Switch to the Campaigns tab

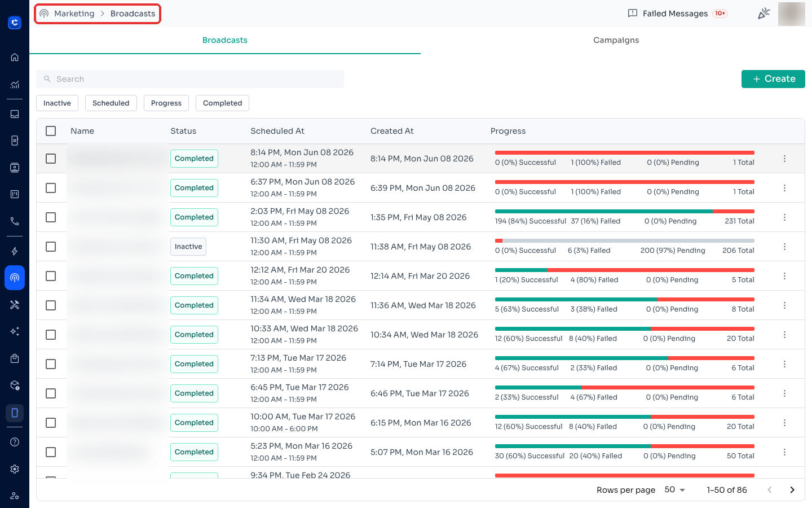coord(616,40)
